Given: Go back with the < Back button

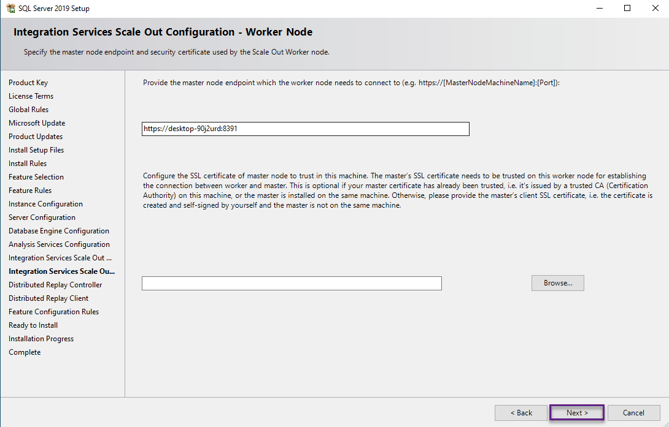Looking at the screenshot, I should click(521, 412).
